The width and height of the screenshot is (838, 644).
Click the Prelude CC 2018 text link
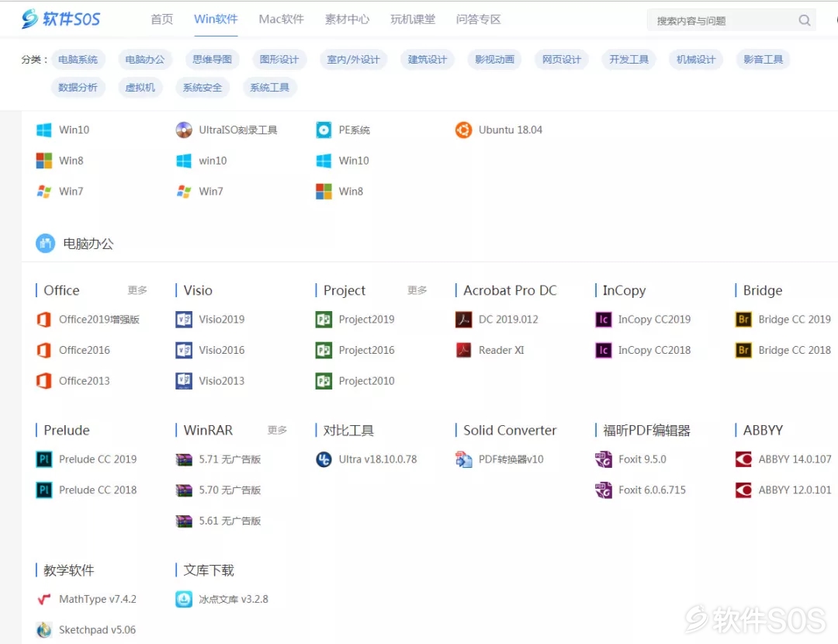[x=98, y=490]
